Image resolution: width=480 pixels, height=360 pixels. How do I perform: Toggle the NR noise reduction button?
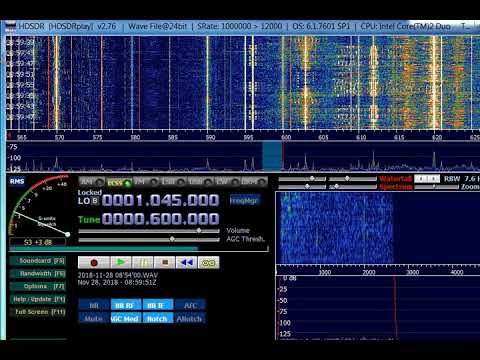[x=94, y=305]
